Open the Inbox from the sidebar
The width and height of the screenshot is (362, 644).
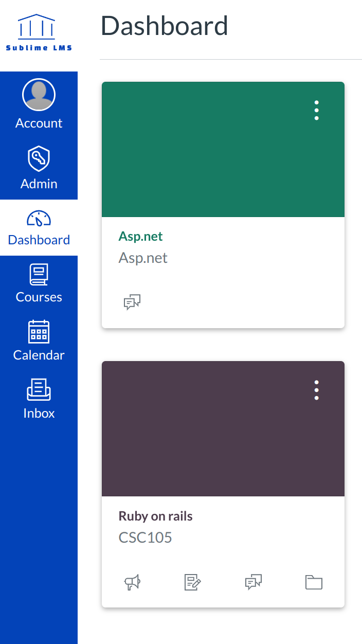(x=39, y=399)
